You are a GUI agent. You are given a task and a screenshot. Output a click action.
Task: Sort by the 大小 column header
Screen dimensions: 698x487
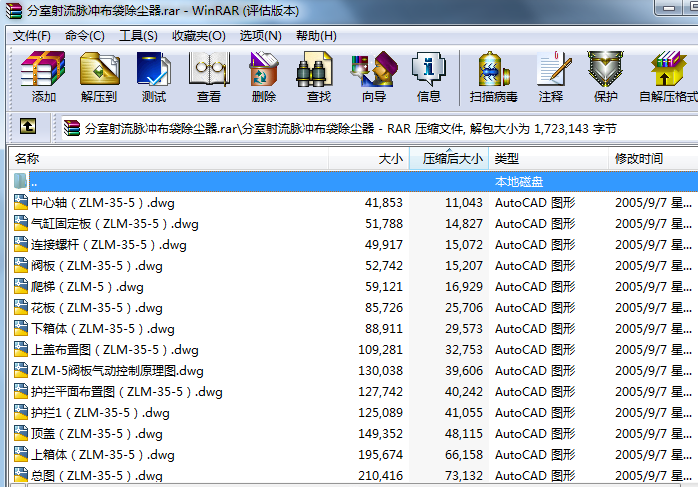coord(369,158)
